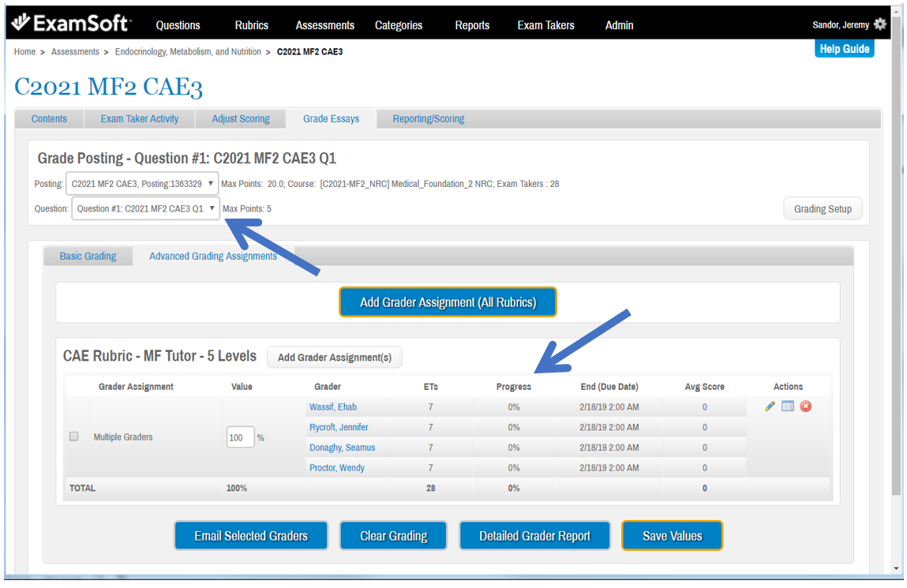Open the Rubrics menu

click(x=252, y=25)
